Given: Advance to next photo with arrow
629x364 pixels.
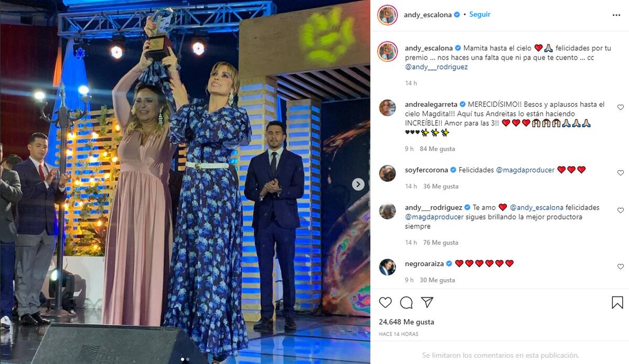Looking at the screenshot, I should pyautogui.click(x=358, y=184).
